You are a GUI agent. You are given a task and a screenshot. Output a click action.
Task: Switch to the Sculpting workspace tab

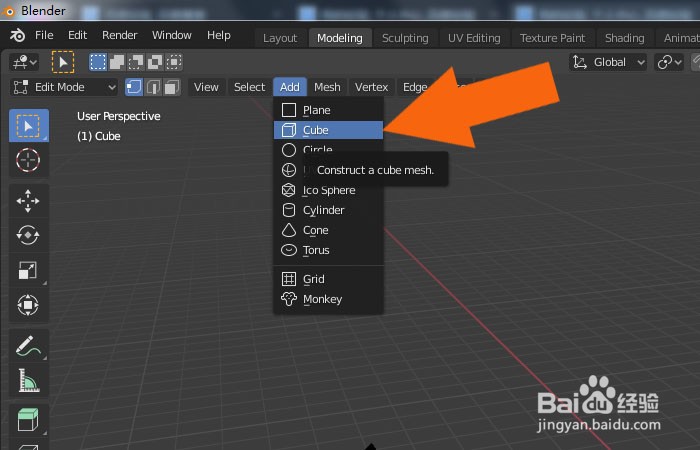pos(405,38)
